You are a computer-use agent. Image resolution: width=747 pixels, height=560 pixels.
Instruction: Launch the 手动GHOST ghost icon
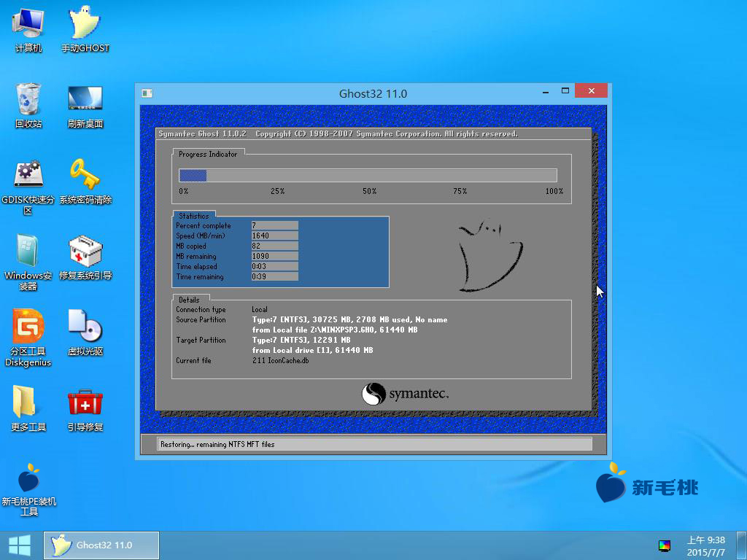85,29
